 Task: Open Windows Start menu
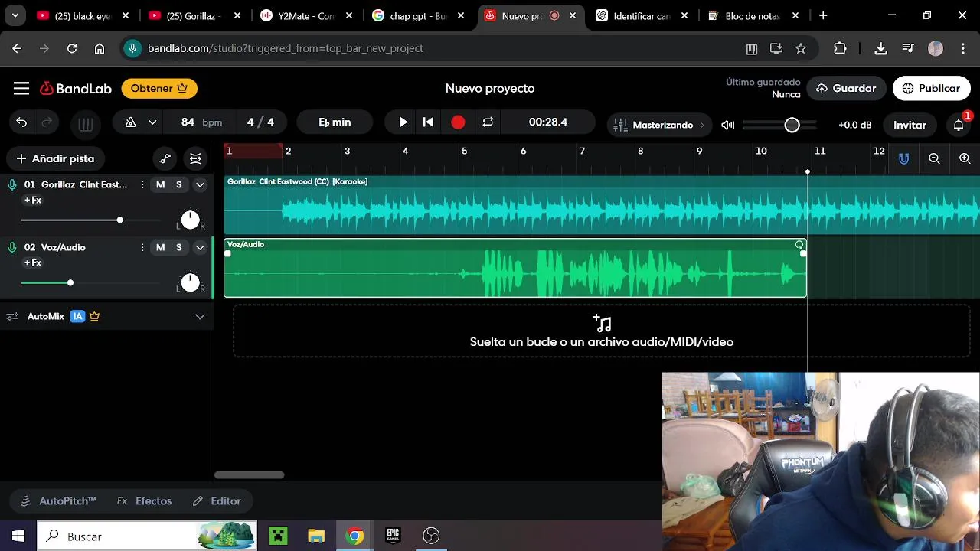click(18, 536)
